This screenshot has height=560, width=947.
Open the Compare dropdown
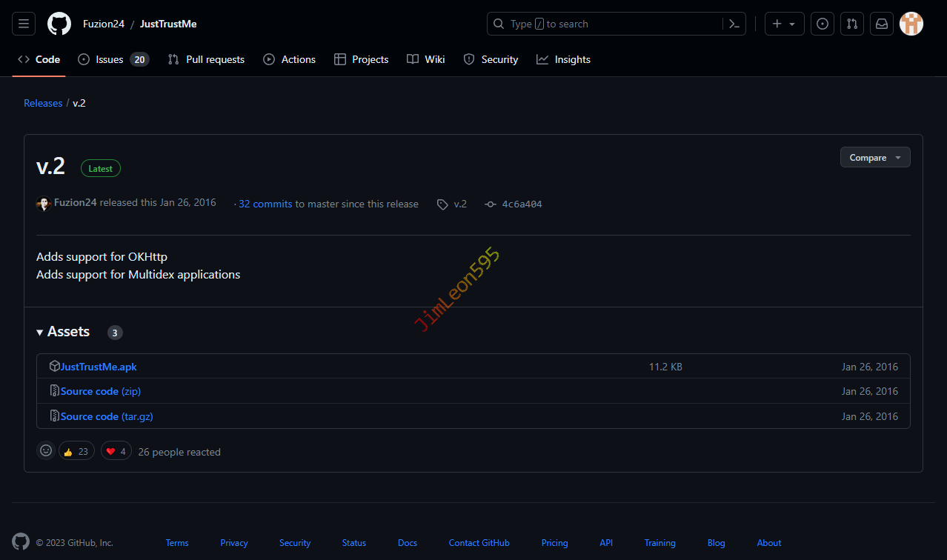point(875,157)
